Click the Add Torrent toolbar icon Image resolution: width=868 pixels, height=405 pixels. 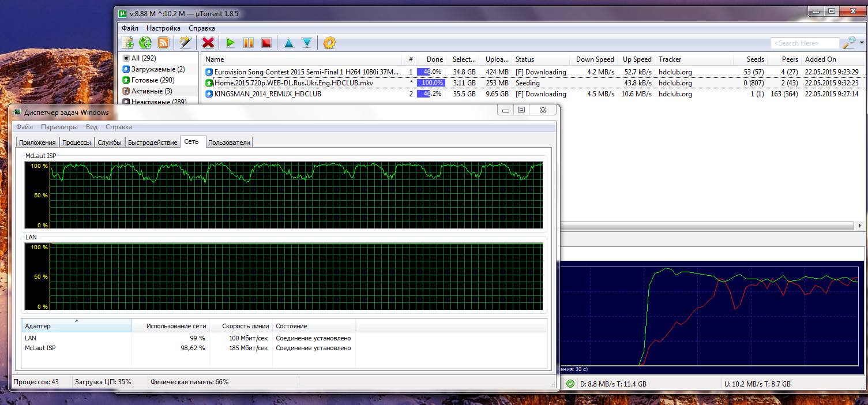click(x=127, y=43)
